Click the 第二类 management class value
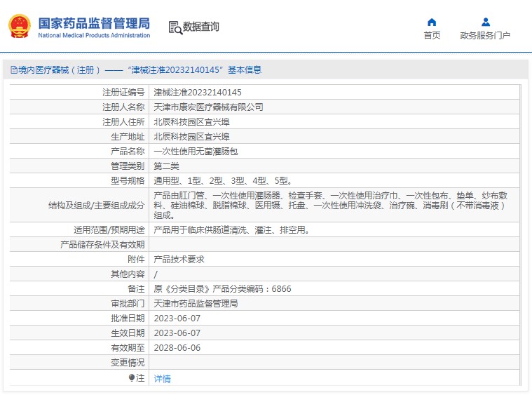Viewport: 532px width, 395px height. [x=166, y=166]
